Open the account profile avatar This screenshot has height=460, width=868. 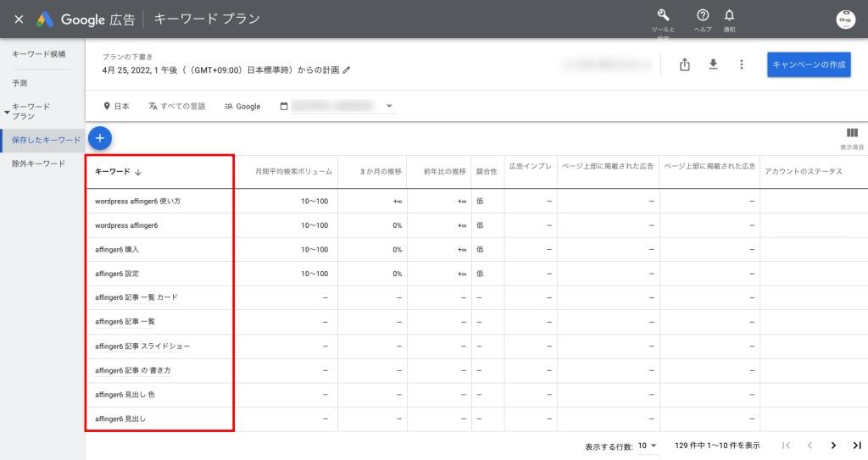pyautogui.click(x=845, y=19)
